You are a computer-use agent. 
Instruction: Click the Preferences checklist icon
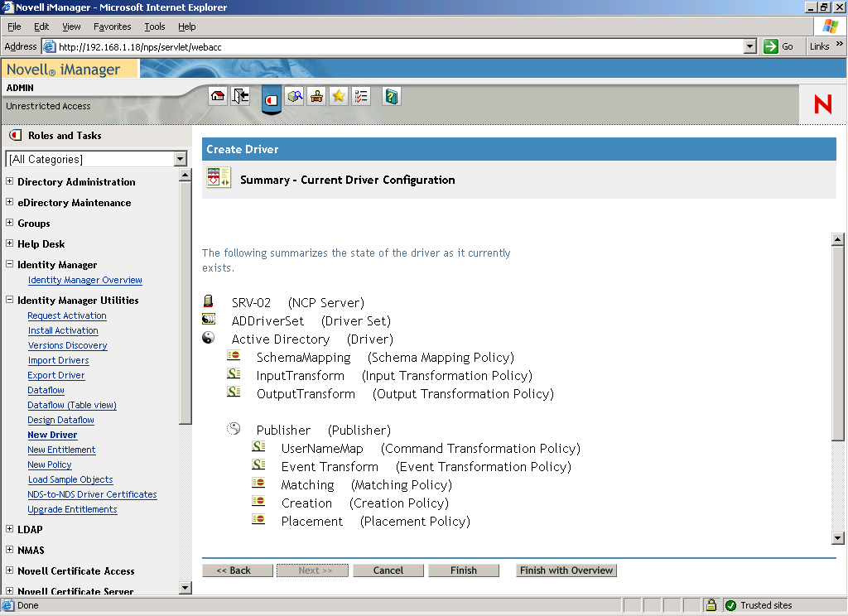(360, 96)
